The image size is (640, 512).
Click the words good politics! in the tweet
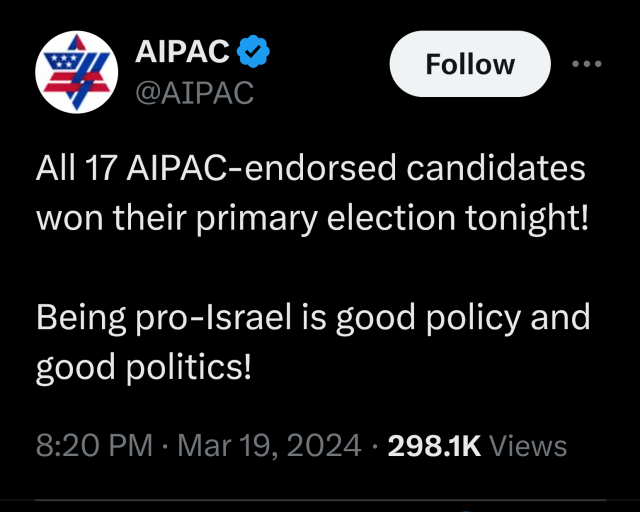coord(143,369)
